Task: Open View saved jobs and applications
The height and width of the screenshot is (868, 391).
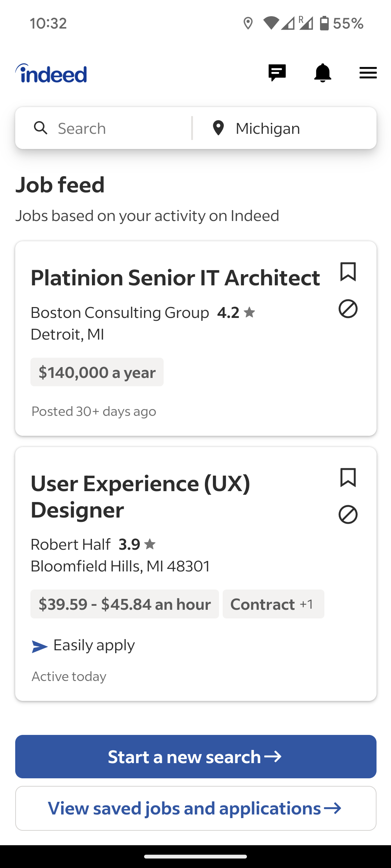Action: coord(195,808)
